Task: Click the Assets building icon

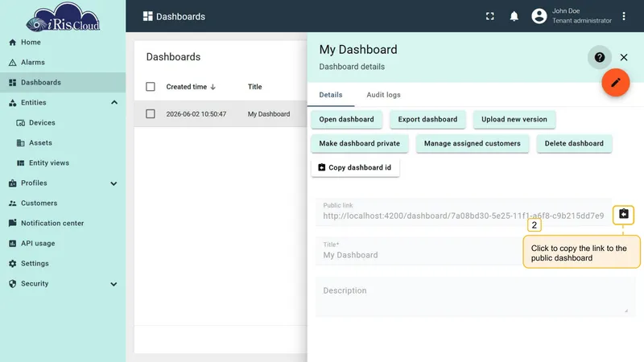Action: click(x=21, y=143)
